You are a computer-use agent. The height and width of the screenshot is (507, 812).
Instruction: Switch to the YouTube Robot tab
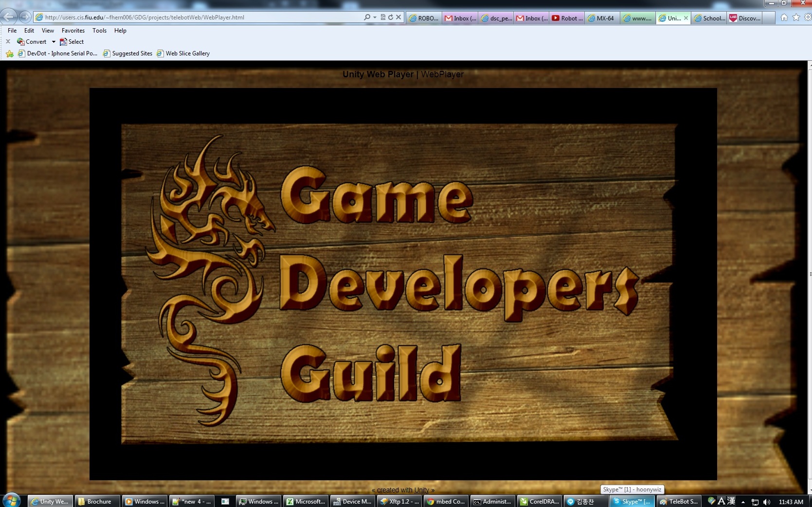567,18
